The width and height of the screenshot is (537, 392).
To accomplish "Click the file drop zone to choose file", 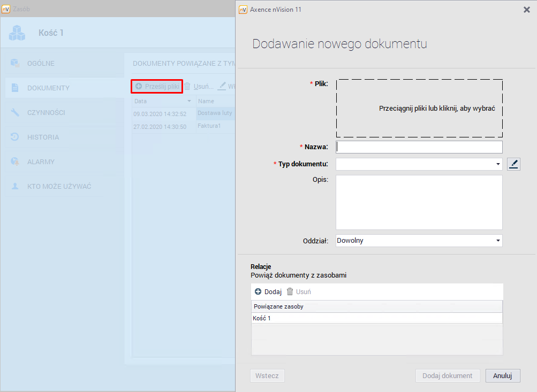I will click(419, 108).
